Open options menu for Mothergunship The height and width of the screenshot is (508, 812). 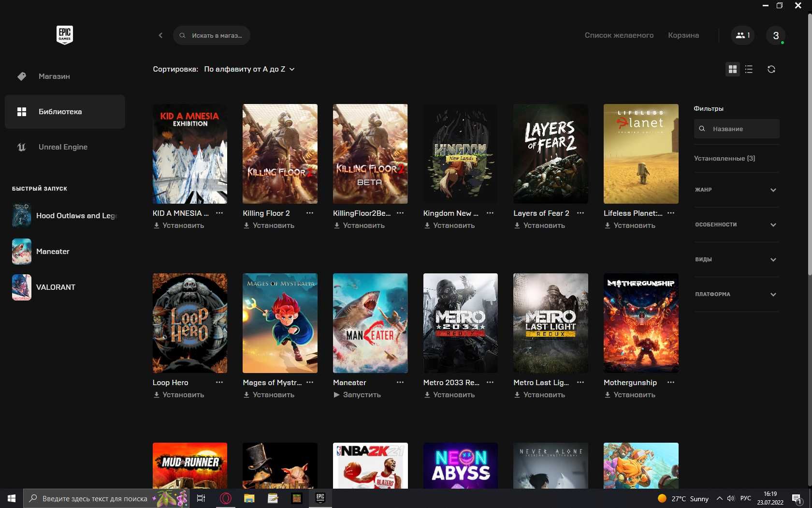tap(671, 382)
